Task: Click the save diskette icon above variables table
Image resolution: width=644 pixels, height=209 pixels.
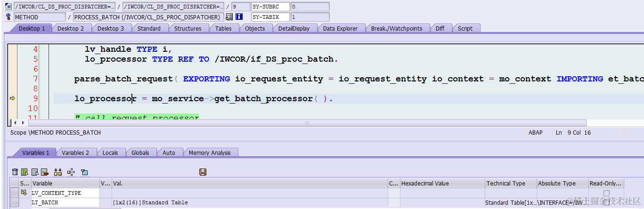Action: click(203, 172)
